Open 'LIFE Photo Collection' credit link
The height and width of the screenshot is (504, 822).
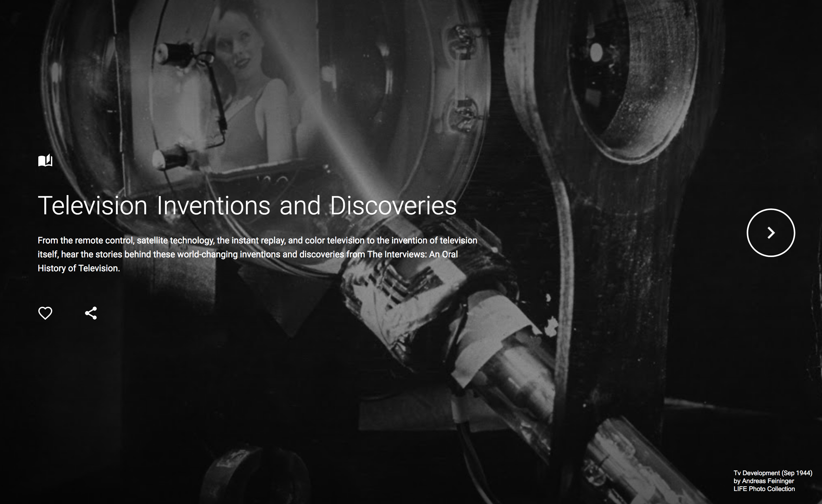click(764, 489)
